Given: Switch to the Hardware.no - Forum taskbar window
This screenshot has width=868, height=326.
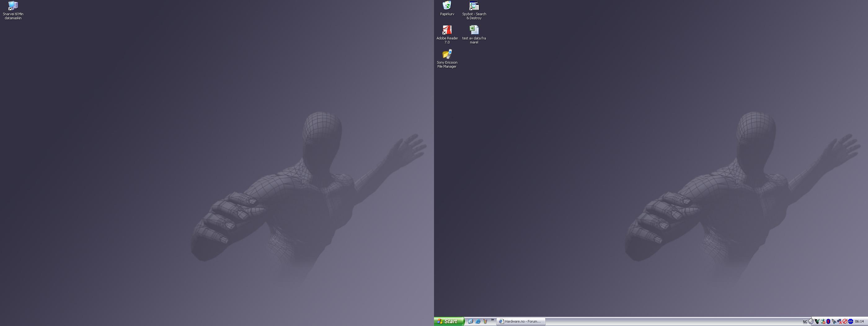Looking at the screenshot, I should point(520,321).
